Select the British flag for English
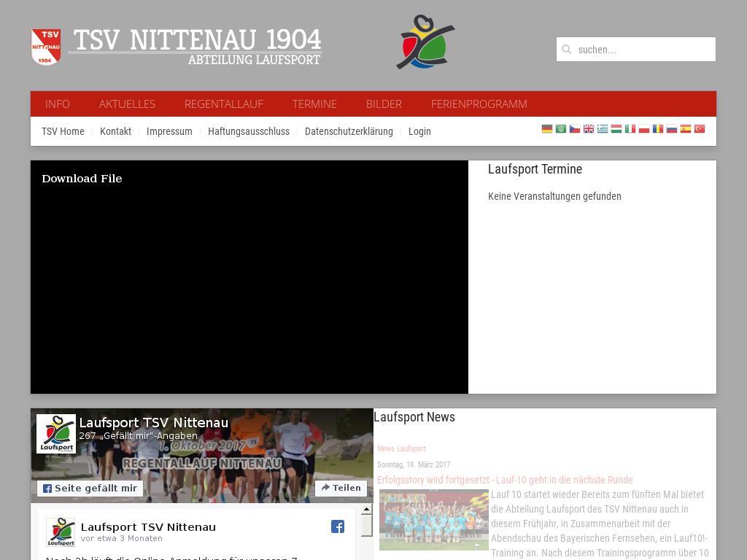 click(589, 129)
